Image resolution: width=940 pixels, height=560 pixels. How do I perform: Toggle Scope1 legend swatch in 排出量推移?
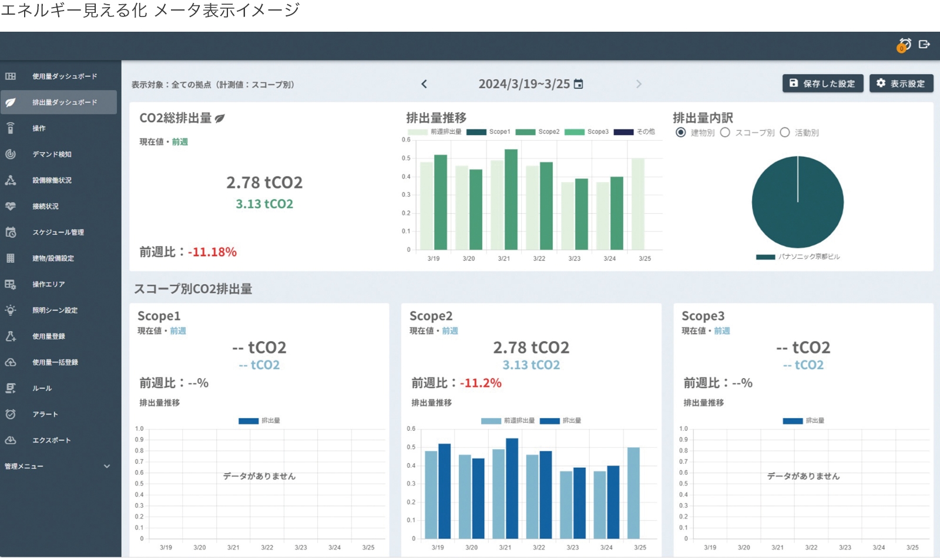[x=476, y=132]
